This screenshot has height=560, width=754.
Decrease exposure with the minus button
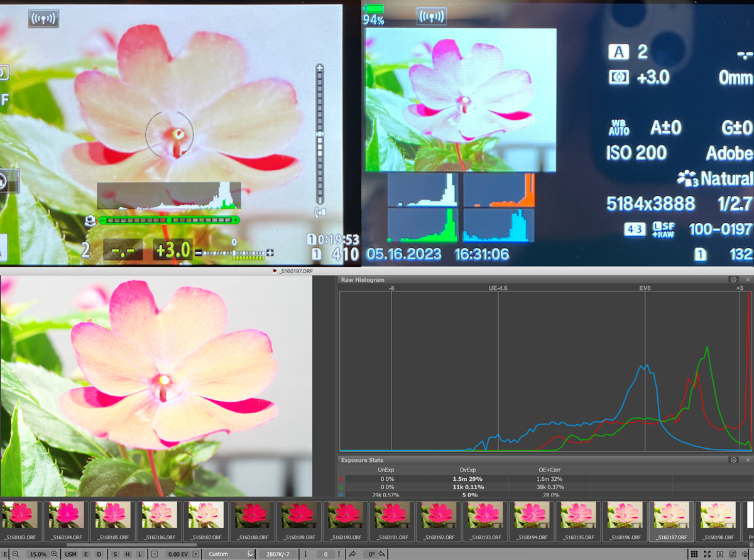click(x=155, y=554)
